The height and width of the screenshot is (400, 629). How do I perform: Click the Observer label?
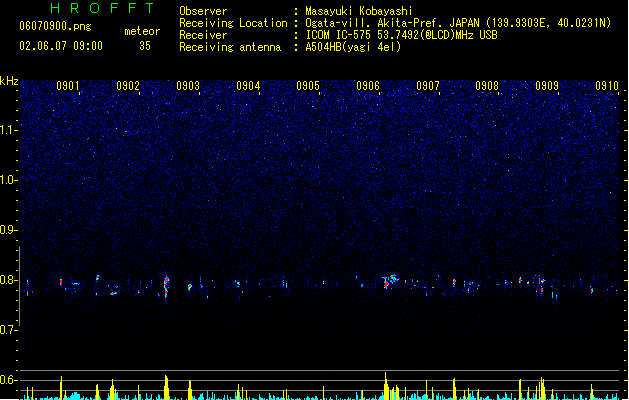coord(203,11)
